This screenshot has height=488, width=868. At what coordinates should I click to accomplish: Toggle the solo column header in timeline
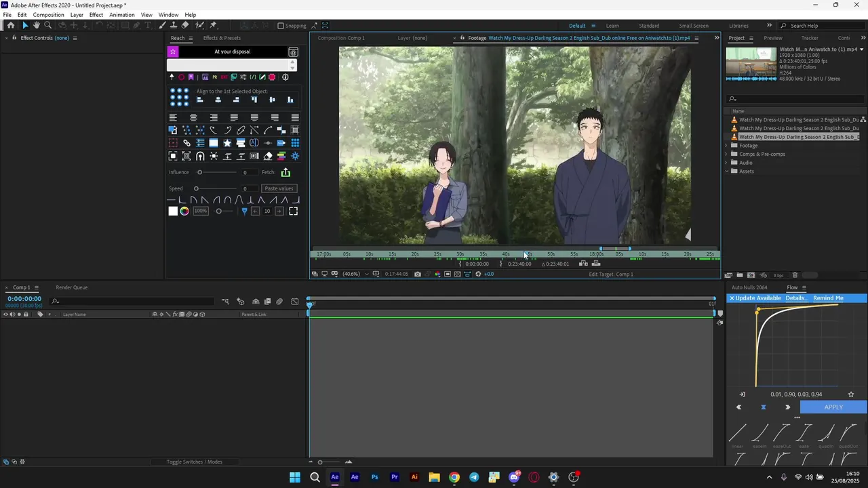click(x=19, y=314)
